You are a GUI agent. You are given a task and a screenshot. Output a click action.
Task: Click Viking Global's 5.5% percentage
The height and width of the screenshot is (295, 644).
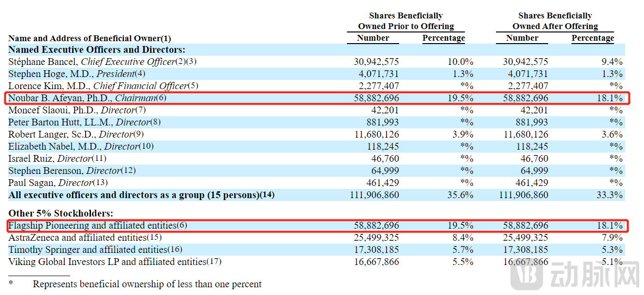click(x=463, y=262)
